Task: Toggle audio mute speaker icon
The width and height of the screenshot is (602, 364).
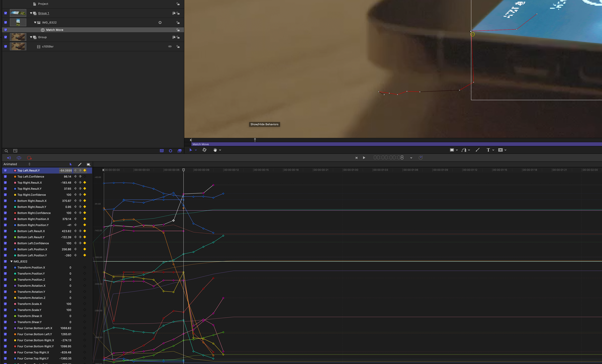Action: coord(9,158)
